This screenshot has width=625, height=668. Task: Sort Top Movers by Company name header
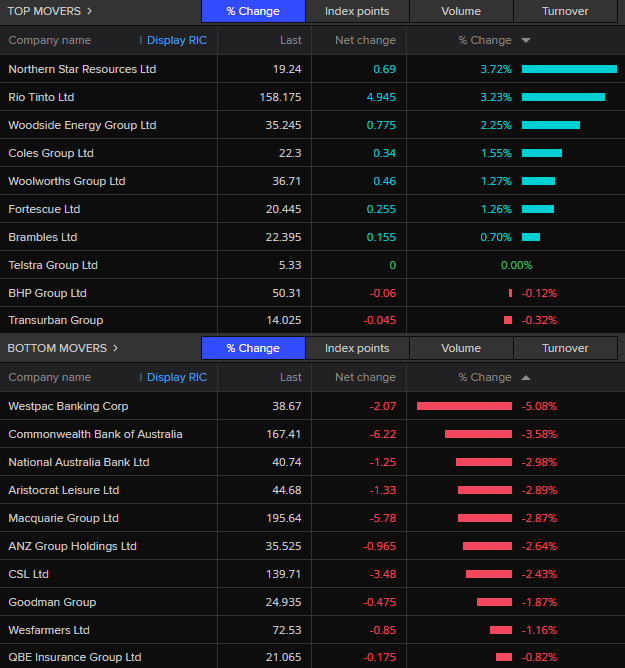click(50, 41)
